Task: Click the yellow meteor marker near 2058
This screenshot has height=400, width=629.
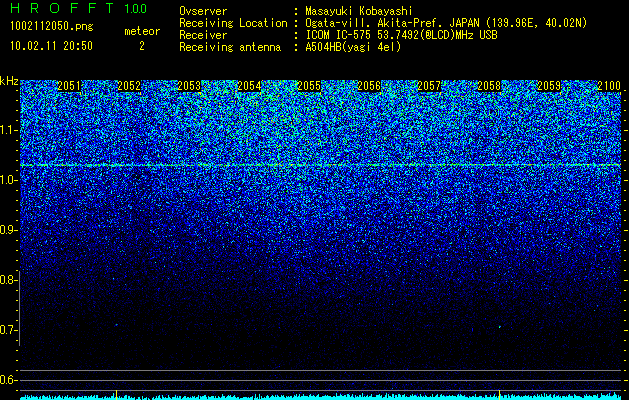Action: click(x=499, y=394)
